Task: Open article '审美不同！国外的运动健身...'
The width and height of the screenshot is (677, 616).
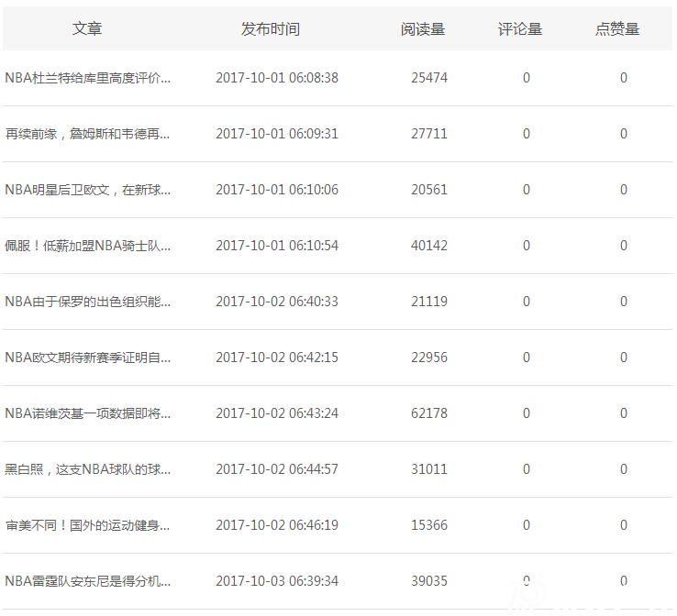Action: point(88,525)
